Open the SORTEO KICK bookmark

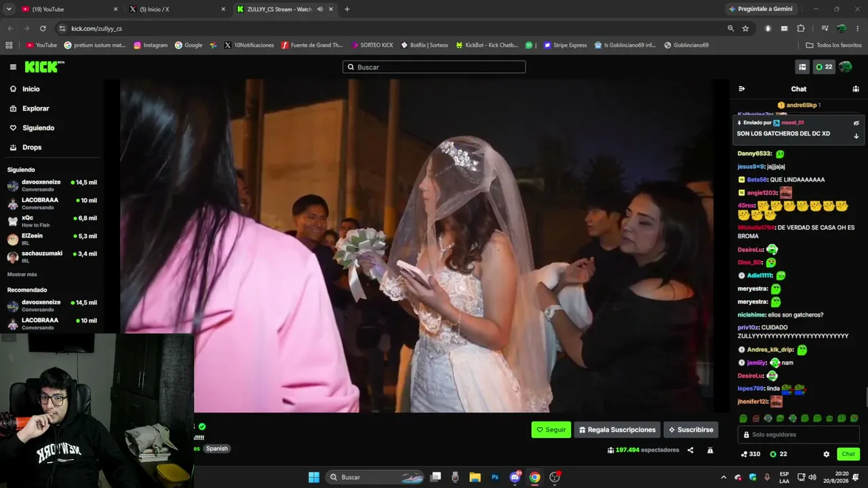tap(372, 45)
